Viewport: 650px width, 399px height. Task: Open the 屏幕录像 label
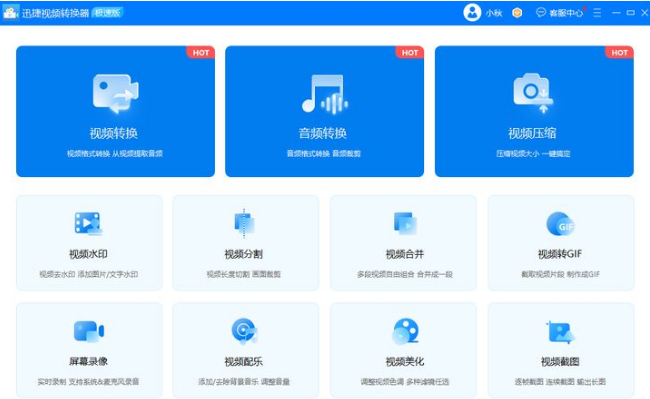88,361
